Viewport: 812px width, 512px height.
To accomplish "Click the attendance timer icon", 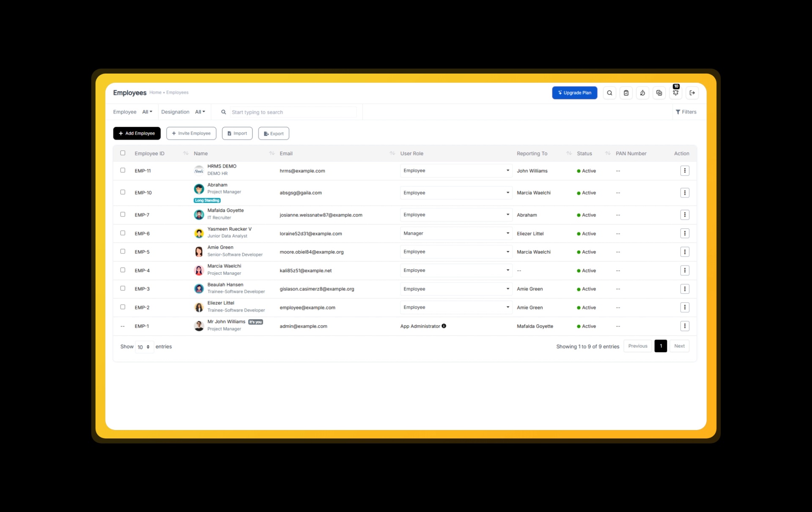I will [642, 93].
